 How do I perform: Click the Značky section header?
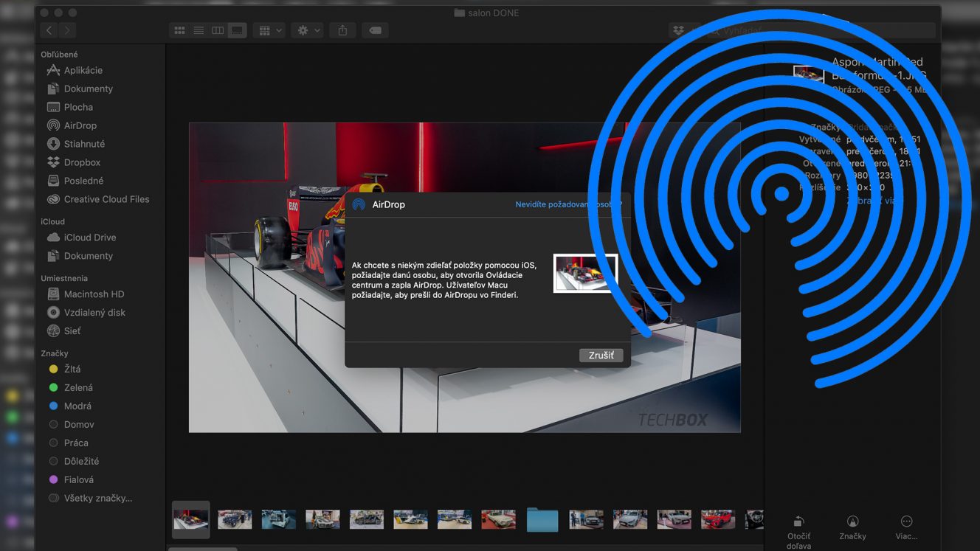[x=55, y=353]
